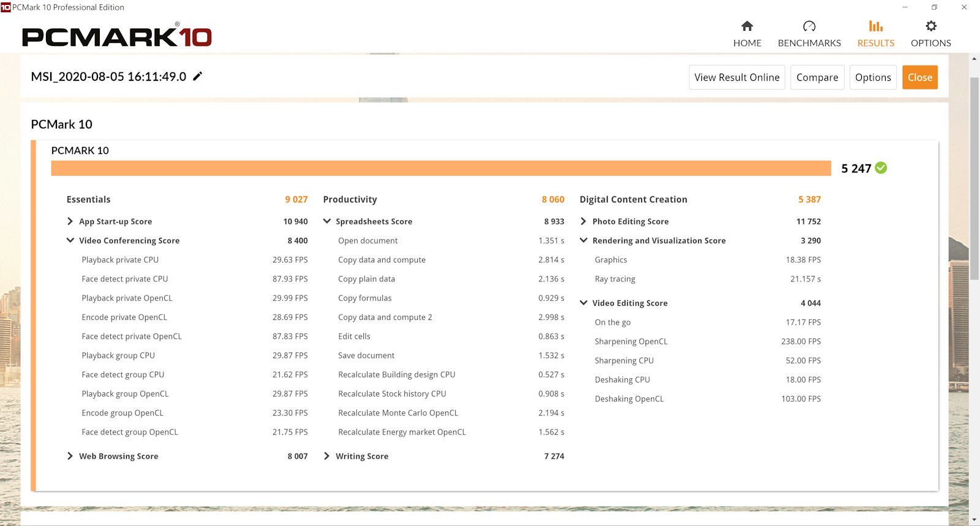The image size is (980, 526).
Task: Click the orange PCMARK 10 score bar
Action: (x=441, y=168)
